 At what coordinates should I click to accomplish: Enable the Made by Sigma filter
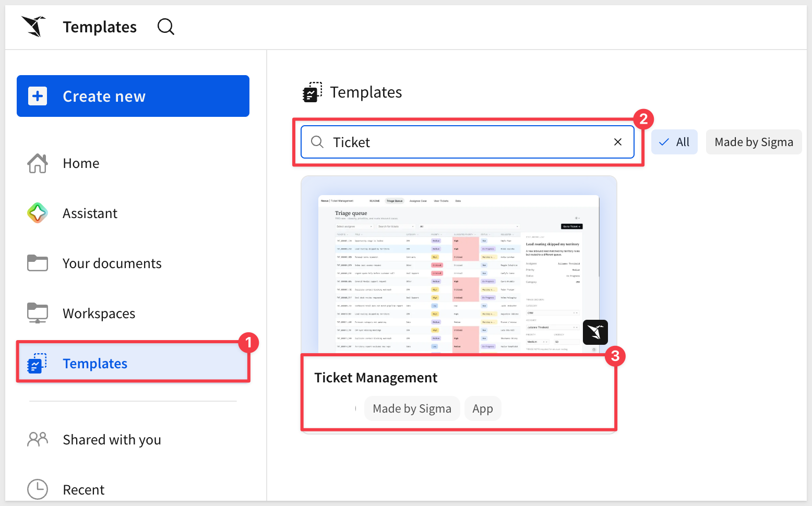tap(754, 142)
